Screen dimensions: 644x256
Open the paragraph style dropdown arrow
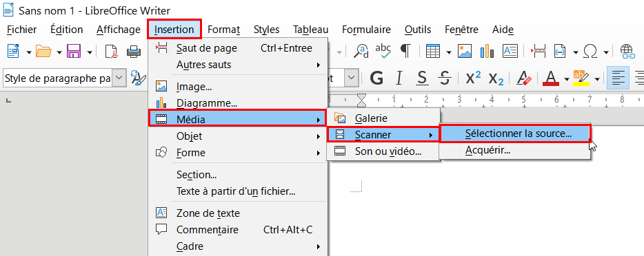tap(119, 77)
